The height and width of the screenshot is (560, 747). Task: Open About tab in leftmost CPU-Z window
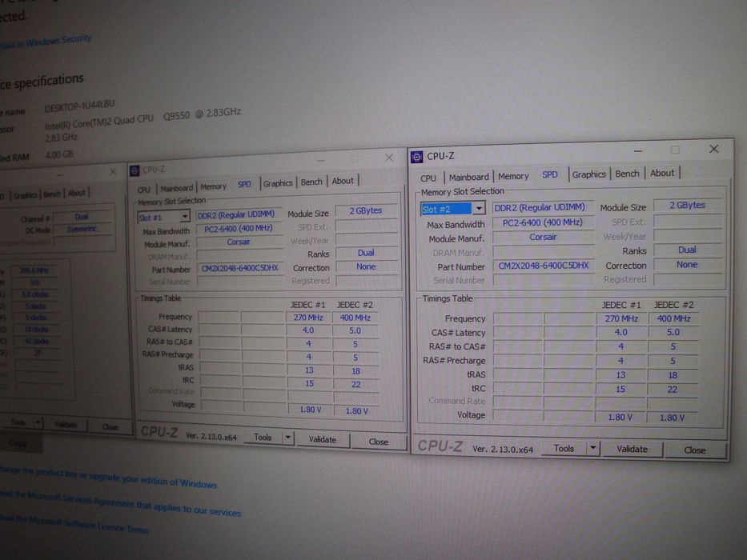click(76, 193)
